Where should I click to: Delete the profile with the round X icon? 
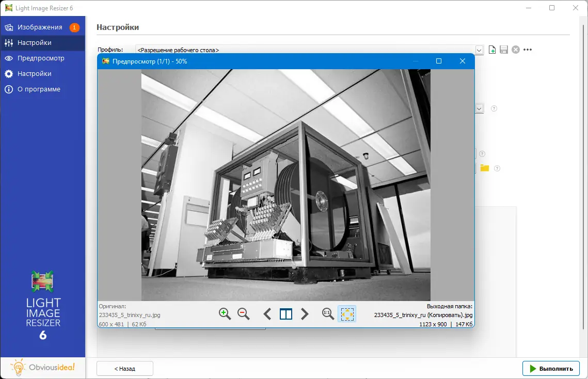(516, 50)
